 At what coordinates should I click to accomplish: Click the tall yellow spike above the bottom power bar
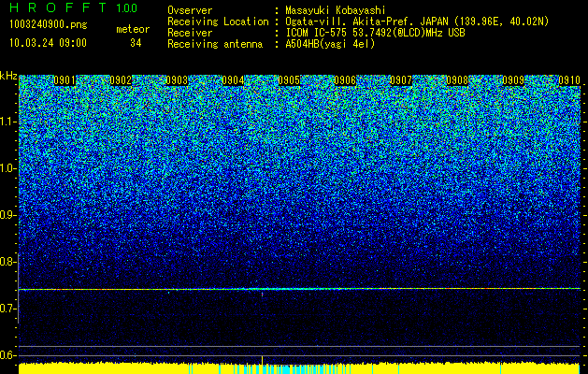pos(262,359)
